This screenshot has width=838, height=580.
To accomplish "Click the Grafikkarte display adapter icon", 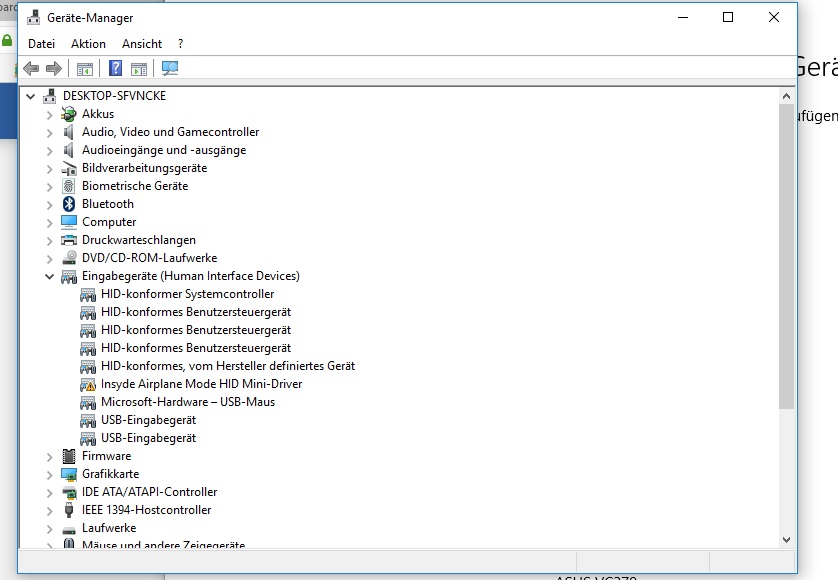I will [68, 474].
